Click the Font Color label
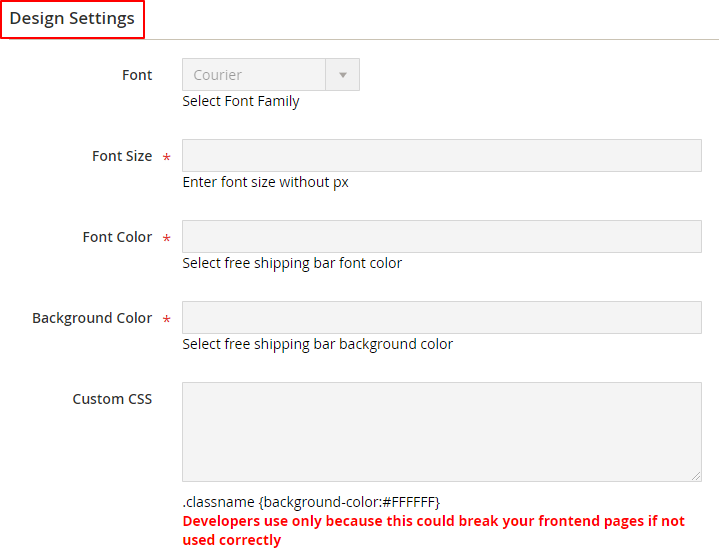This screenshot has height=548, width=719. [117, 237]
